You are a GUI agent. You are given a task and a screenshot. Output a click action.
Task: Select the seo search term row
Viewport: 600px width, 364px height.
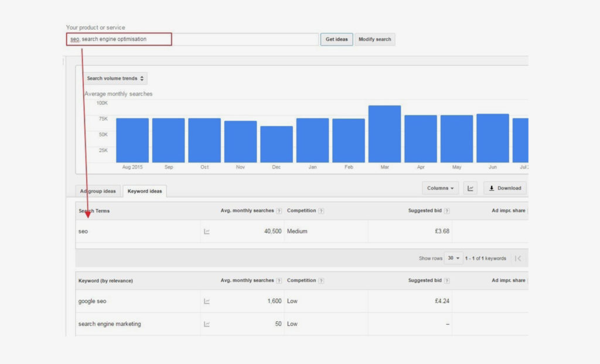(302, 231)
